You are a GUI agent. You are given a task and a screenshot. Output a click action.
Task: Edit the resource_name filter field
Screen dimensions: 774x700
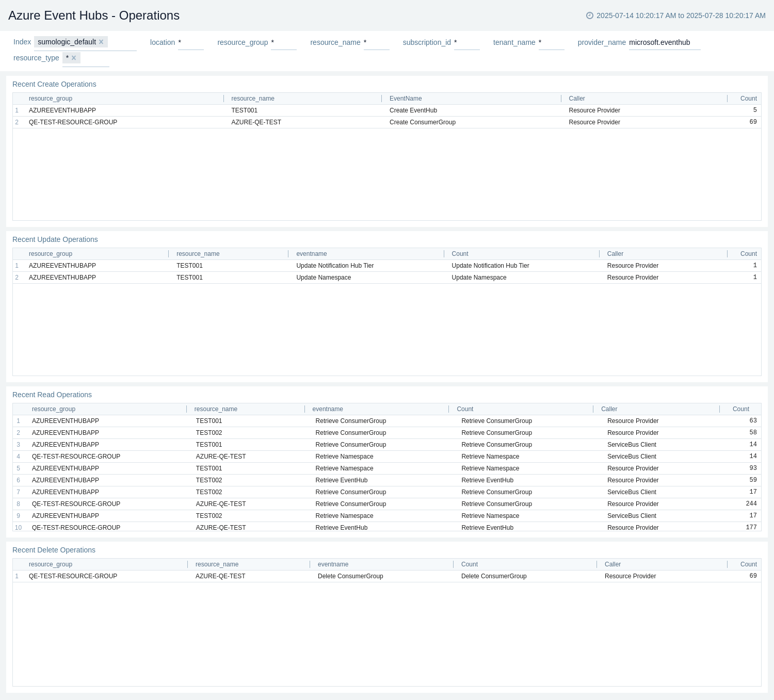376,42
